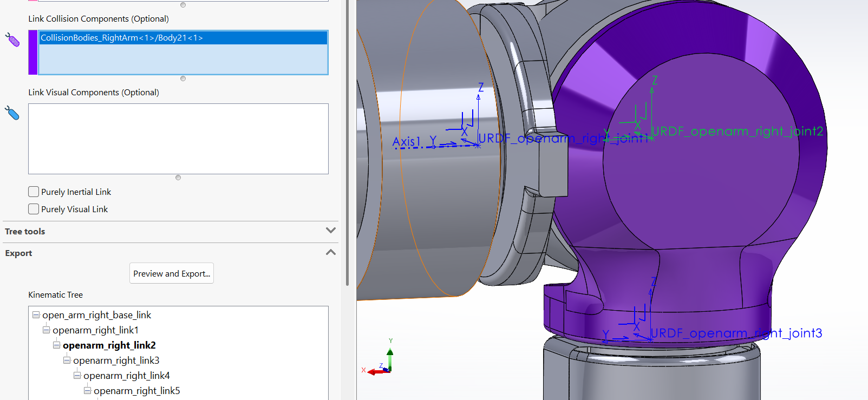Select openarm_right_link2 in Kinematic Tree

pyautogui.click(x=109, y=345)
